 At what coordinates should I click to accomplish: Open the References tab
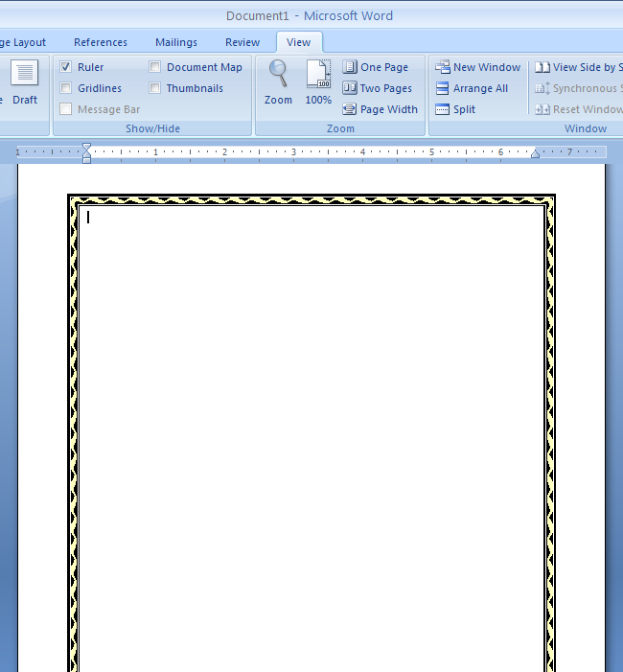[101, 42]
